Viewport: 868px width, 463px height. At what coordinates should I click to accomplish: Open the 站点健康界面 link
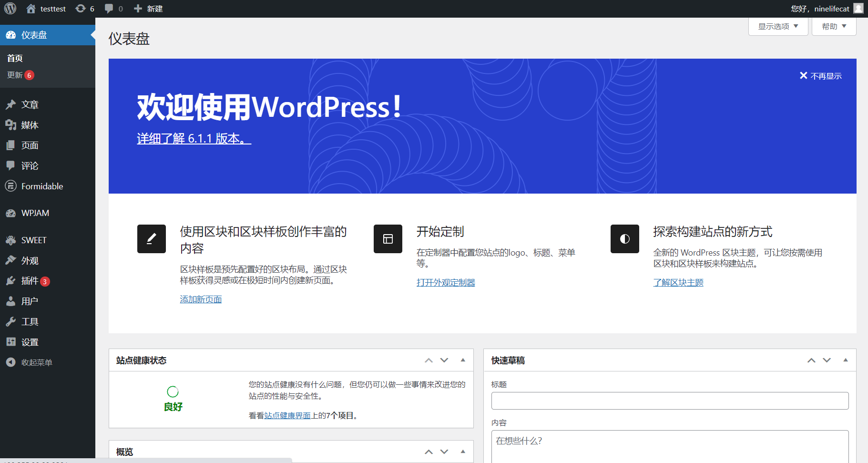[x=287, y=415]
